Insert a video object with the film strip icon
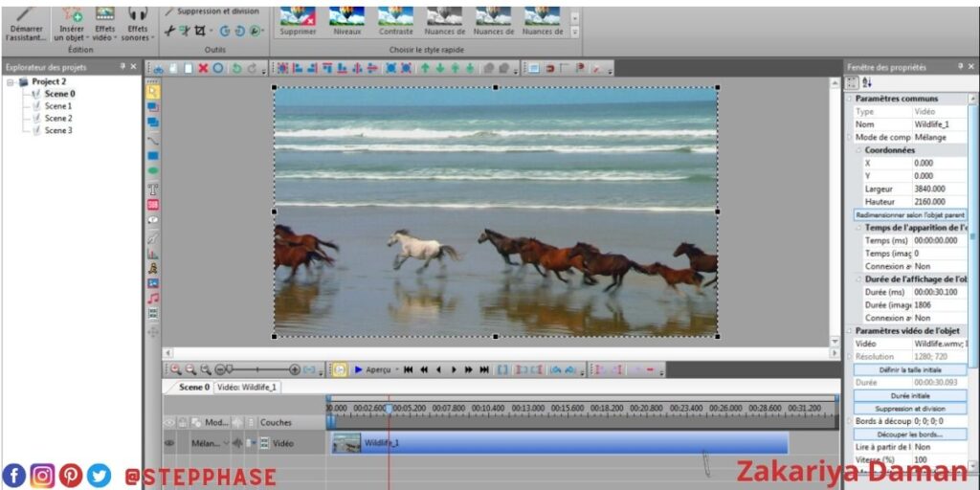Image resolution: width=980 pixels, height=490 pixels. (x=152, y=314)
